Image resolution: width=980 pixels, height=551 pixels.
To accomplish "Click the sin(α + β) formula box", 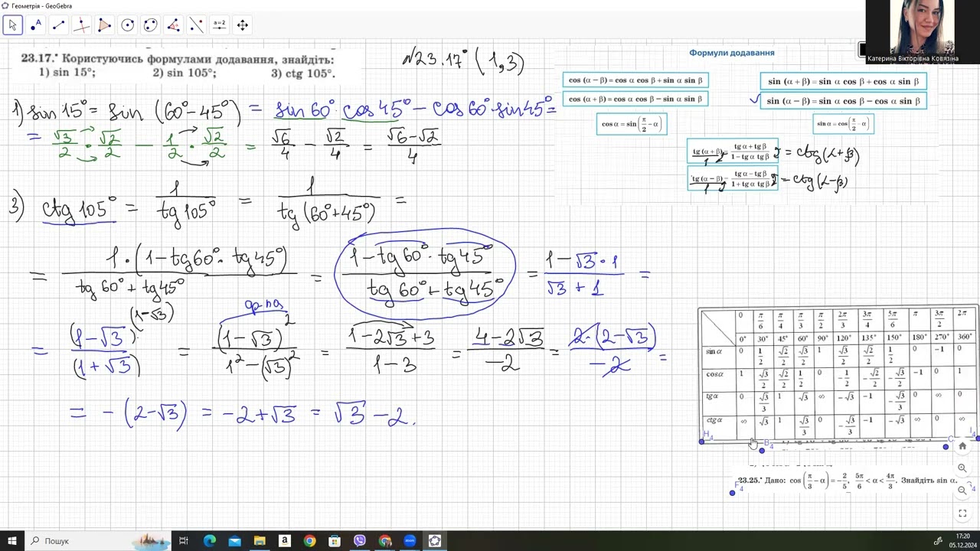I will click(x=843, y=81).
